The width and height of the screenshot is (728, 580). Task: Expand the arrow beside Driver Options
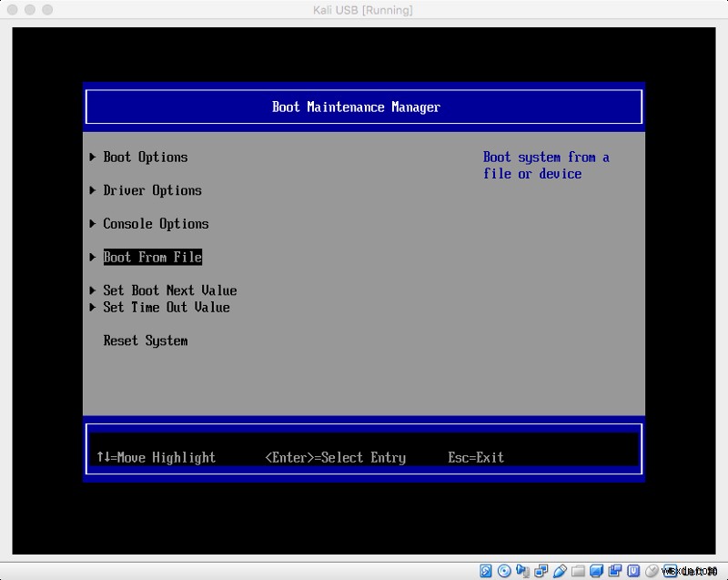point(93,190)
